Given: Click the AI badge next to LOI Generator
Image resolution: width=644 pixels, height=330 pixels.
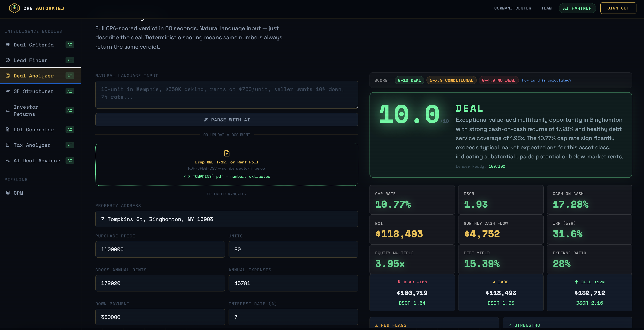Looking at the screenshot, I should point(70,129).
